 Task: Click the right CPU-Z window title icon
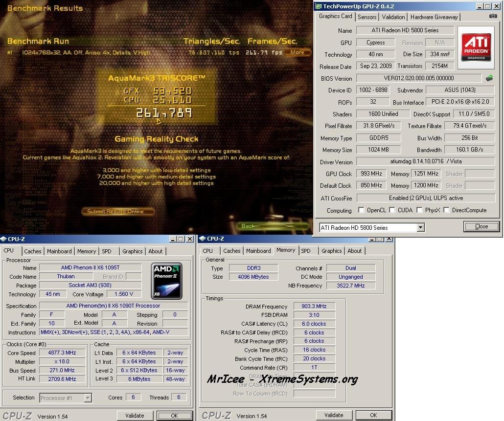203,239
